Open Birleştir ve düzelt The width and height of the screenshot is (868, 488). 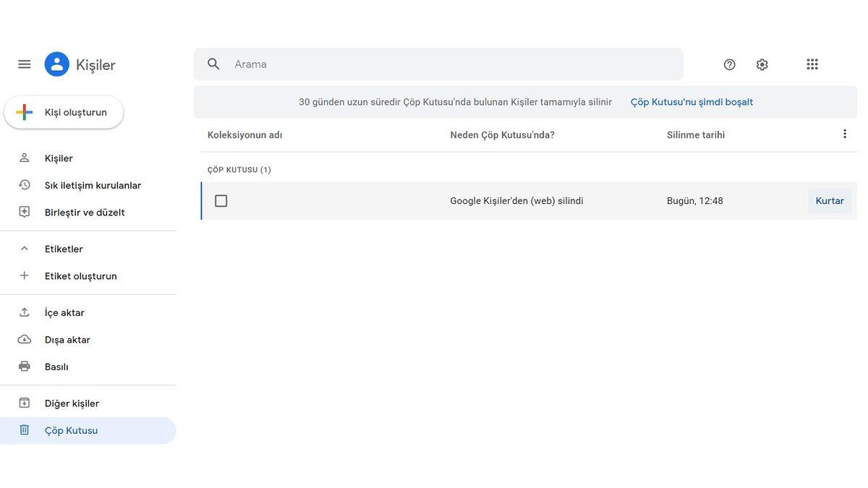coord(85,213)
